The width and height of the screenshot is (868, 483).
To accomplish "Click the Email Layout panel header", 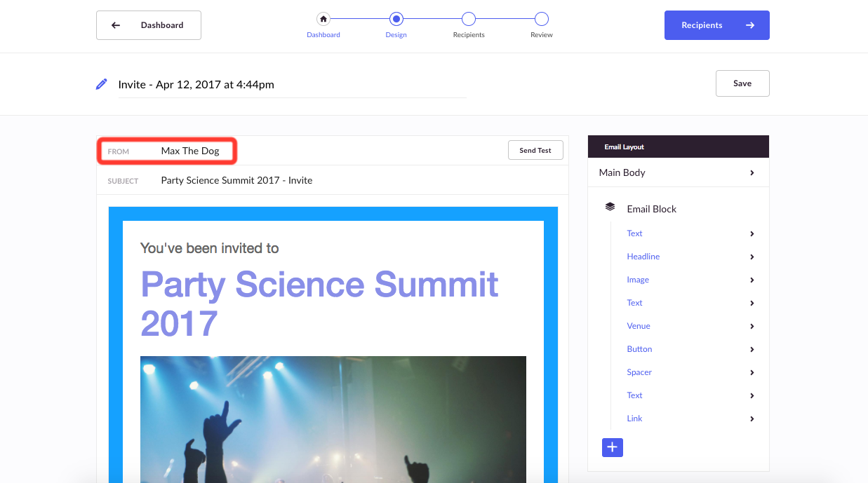I will [x=678, y=147].
